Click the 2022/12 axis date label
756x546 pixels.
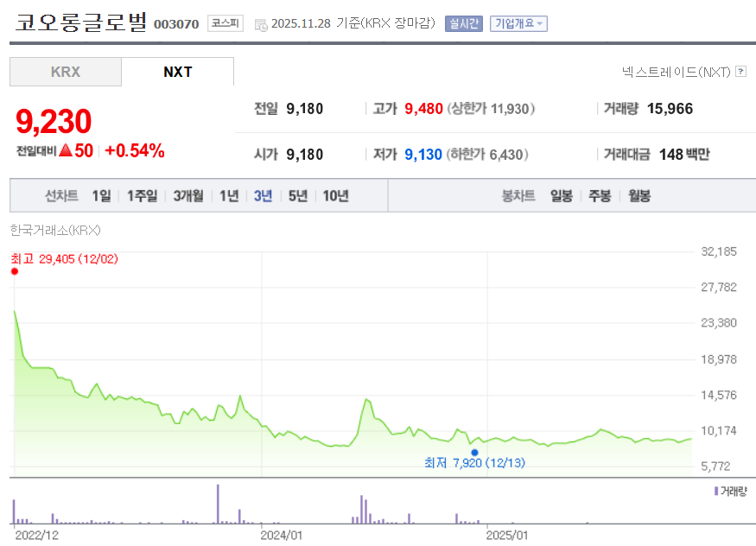[36, 535]
